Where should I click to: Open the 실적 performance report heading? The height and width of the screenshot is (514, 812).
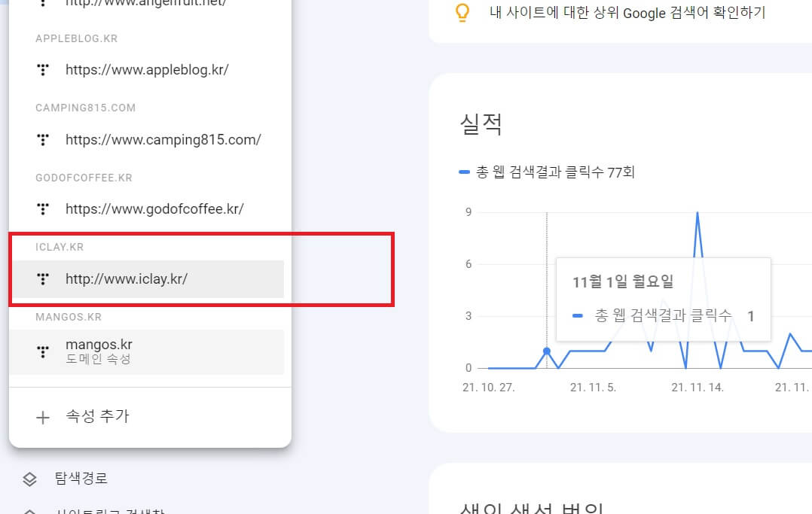pyautogui.click(x=480, y=123)
